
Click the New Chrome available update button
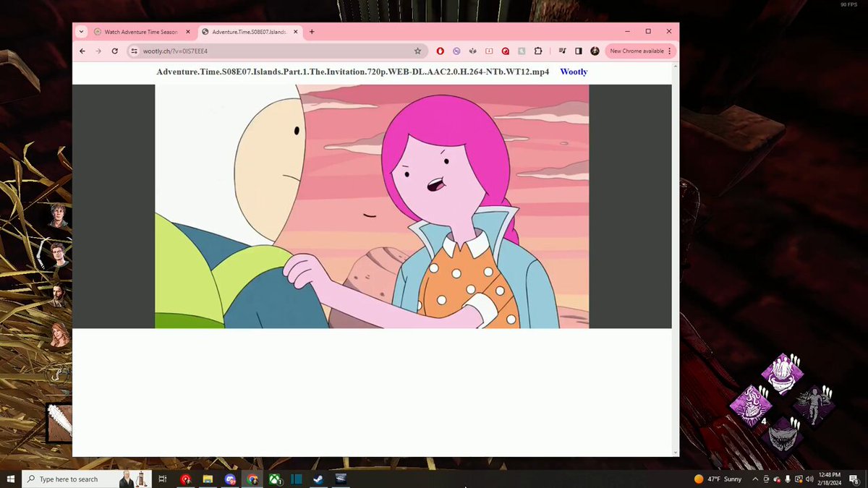637,51
